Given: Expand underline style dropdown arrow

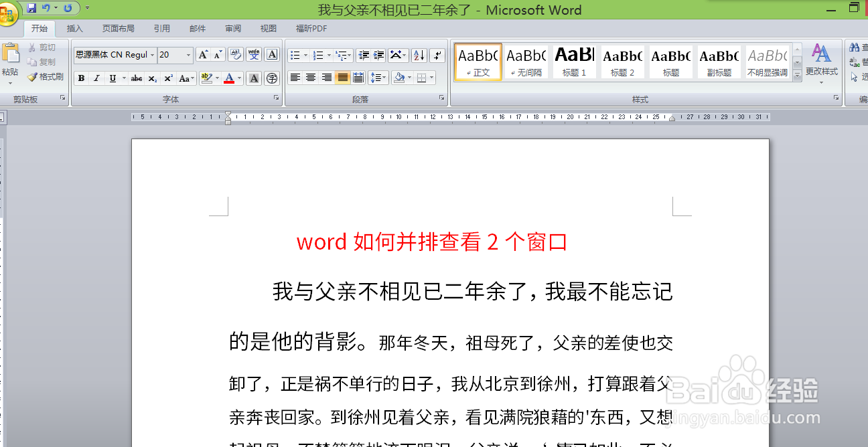Looking at the screenshot, I should click(123, 78).
